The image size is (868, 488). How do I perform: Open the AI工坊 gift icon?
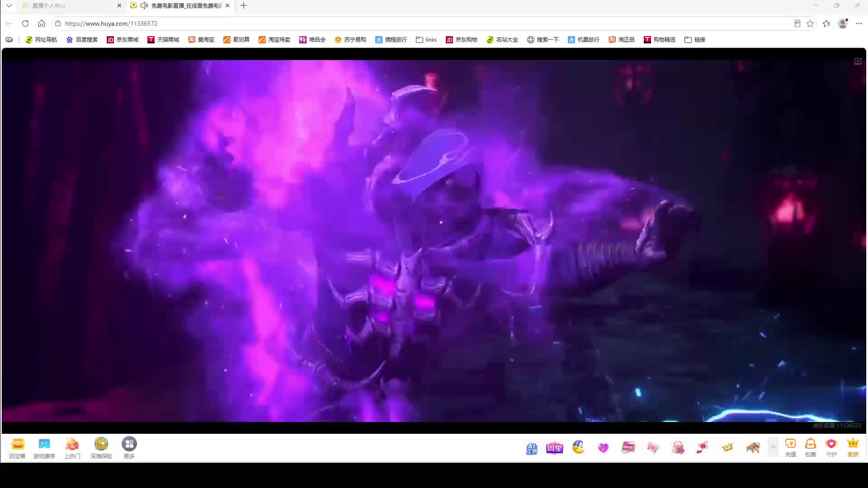click(532, 448)
